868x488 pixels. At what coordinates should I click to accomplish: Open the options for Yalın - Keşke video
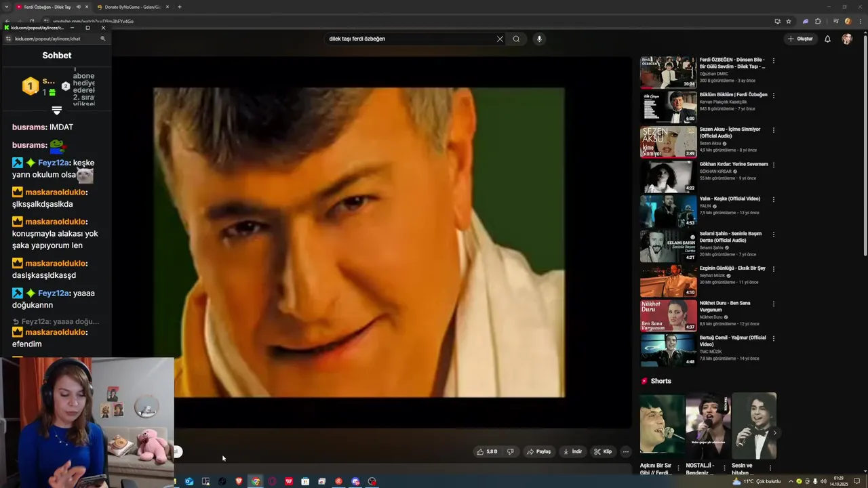point(773,199)
